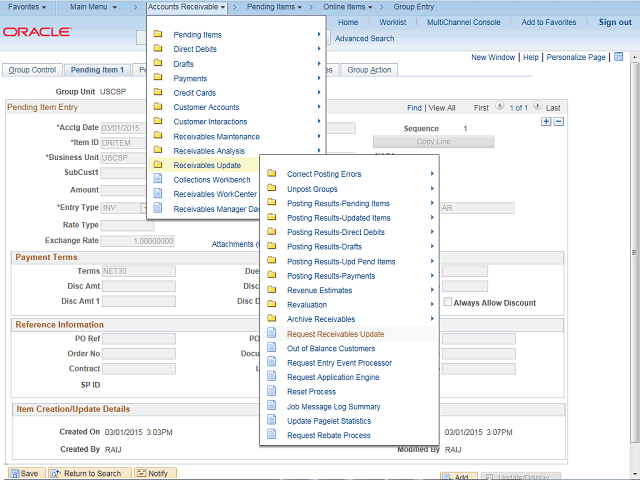The width and height of the screenshot is (640, 480).
Task: Expand the Posting Results-Payments submenu arrow
Action: 432,276
